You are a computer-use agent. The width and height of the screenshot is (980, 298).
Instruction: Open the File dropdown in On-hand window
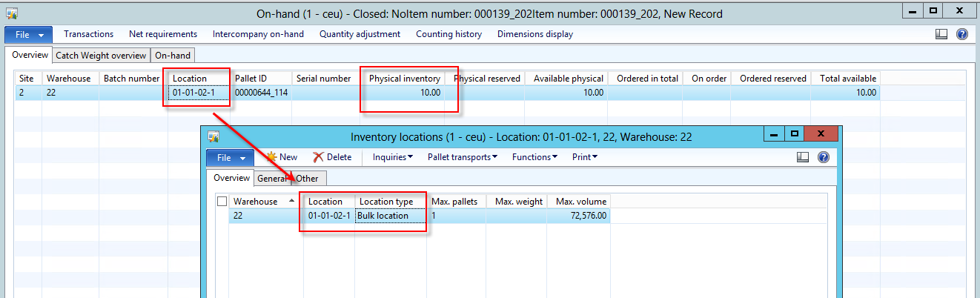28,35
